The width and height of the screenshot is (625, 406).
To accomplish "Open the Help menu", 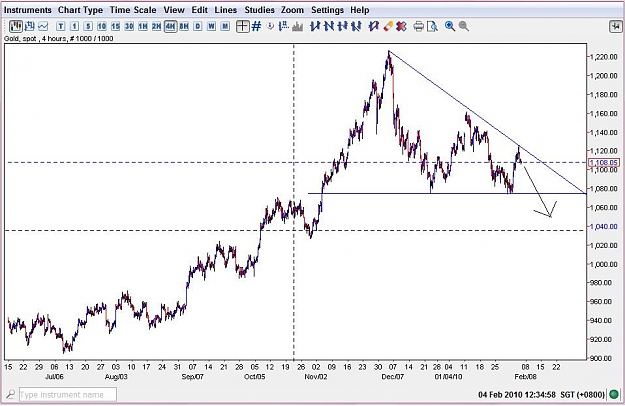I will coord(360,10).
